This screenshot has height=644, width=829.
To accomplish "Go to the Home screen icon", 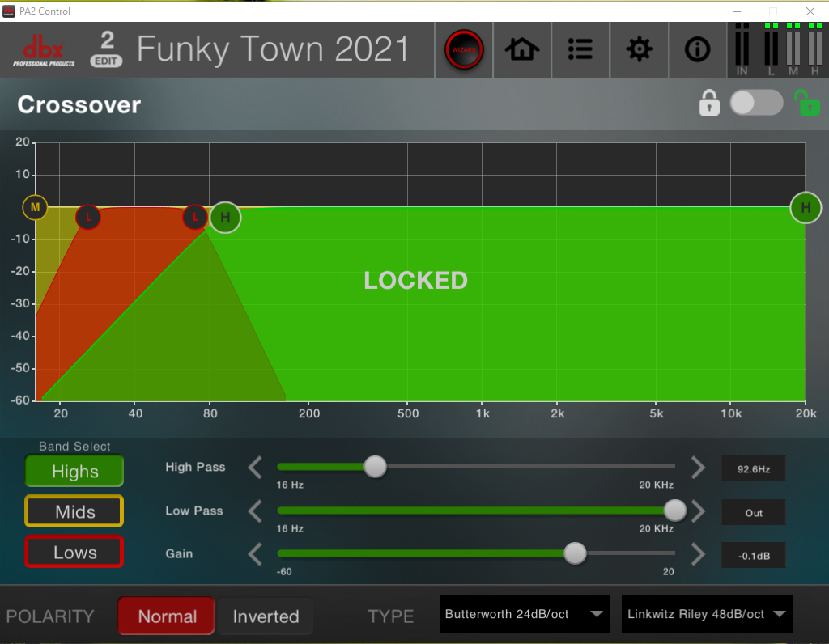I will point(522,49).
